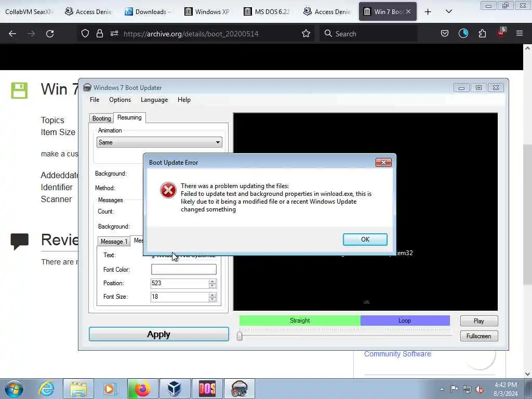Show hidden tray icons arrow
This screenshot has height=399, width=532.
442,389
